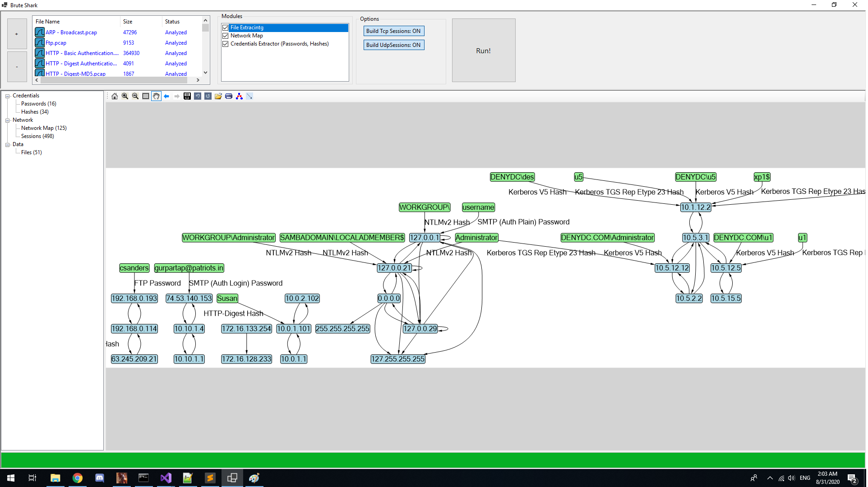The height and width of the screenshot is (487, 868).
Task: Save the graph with the floppy disk icon
Action: pyautogui.click(x=187, y=96)
